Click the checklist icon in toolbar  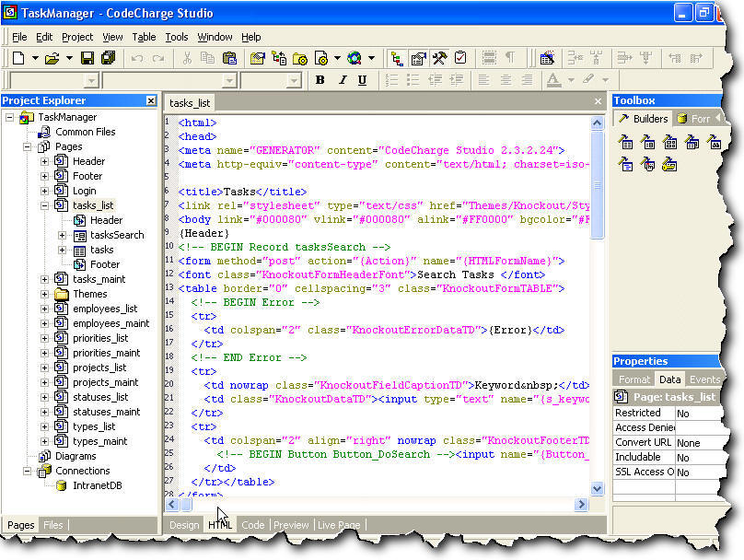[460, 58]
